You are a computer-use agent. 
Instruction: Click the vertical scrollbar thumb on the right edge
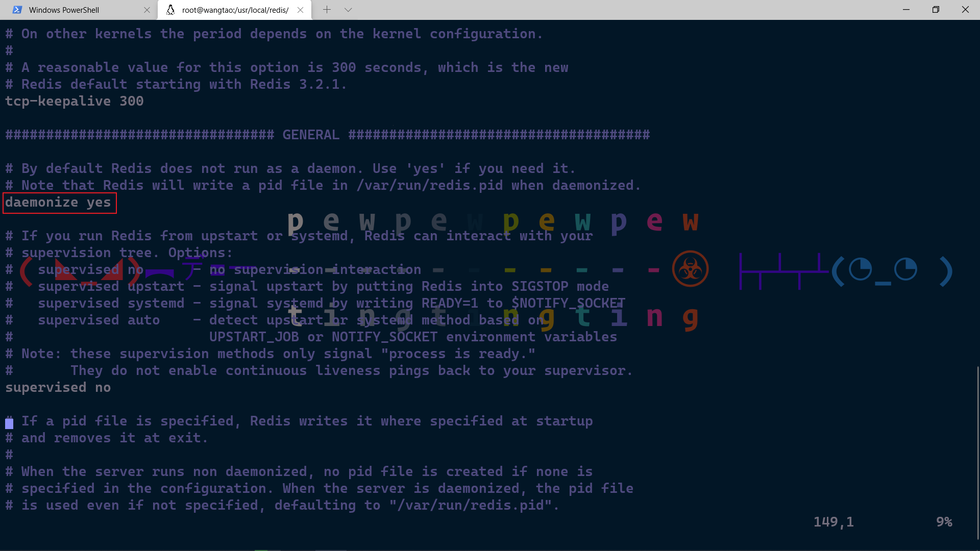(977, 452)
